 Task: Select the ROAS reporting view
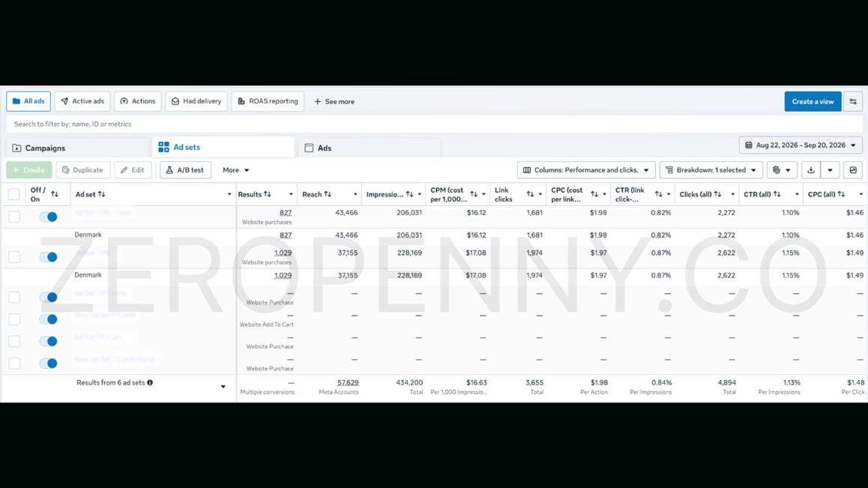pyautogui.click(x=268, y=101)
